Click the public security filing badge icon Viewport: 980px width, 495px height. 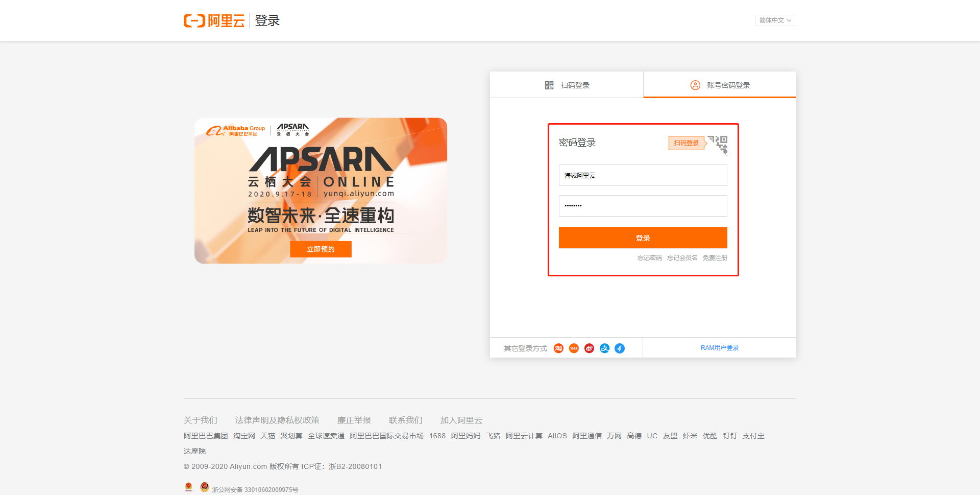204,487
